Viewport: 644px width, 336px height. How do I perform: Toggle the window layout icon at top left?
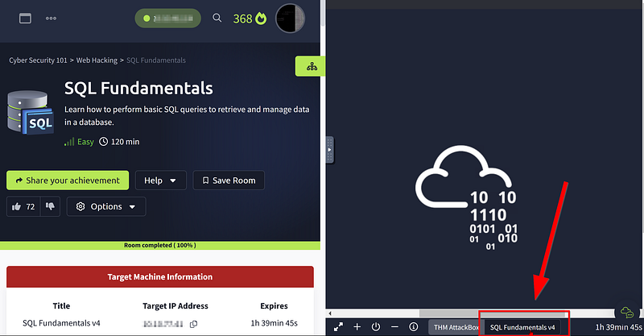click(25, 18)
